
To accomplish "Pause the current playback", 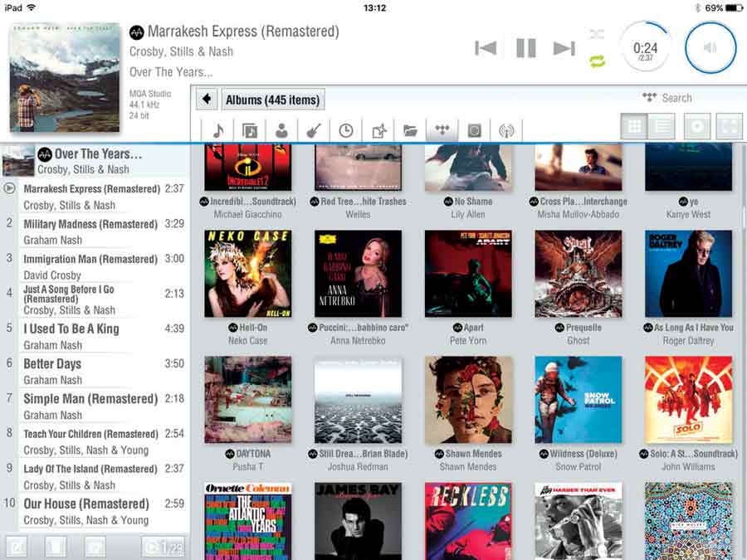I will 526,48.
